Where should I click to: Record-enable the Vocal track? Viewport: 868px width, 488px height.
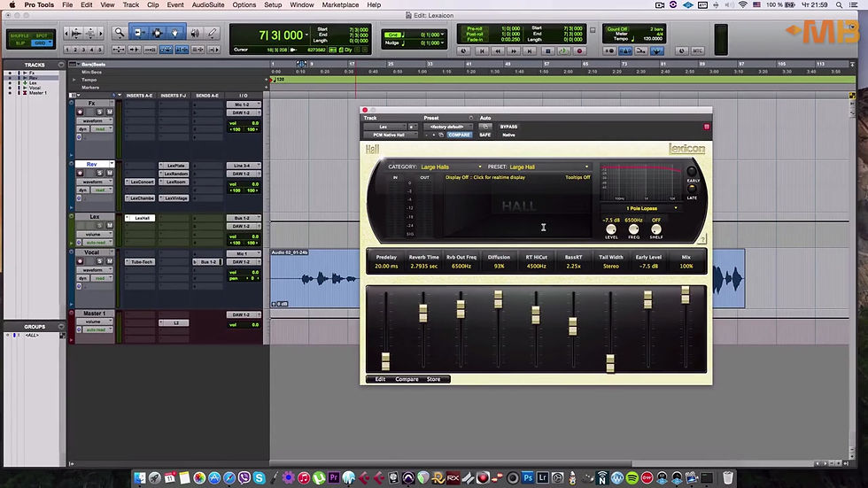pos(81,261)
